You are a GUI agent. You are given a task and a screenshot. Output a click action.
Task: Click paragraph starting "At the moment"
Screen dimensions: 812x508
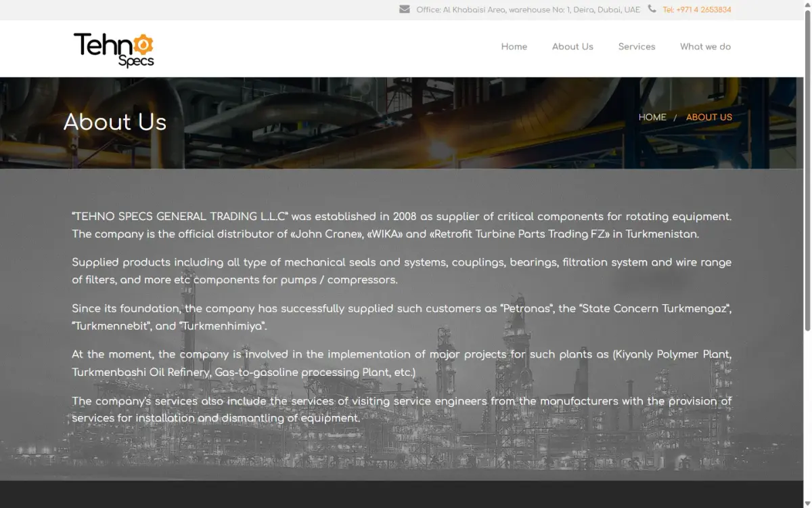[x=402, y=363]
